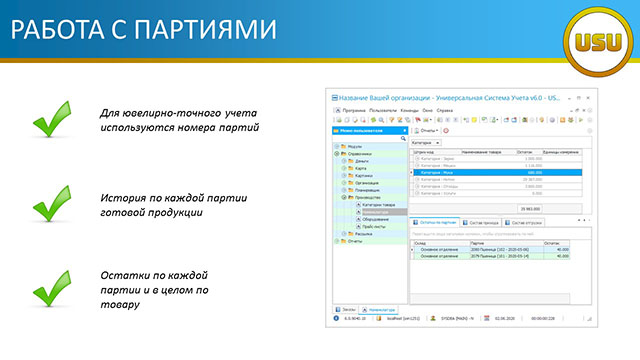Open the Пользователи menu
The height and width of the screenshot is (360, 640).
click(383, 110)
